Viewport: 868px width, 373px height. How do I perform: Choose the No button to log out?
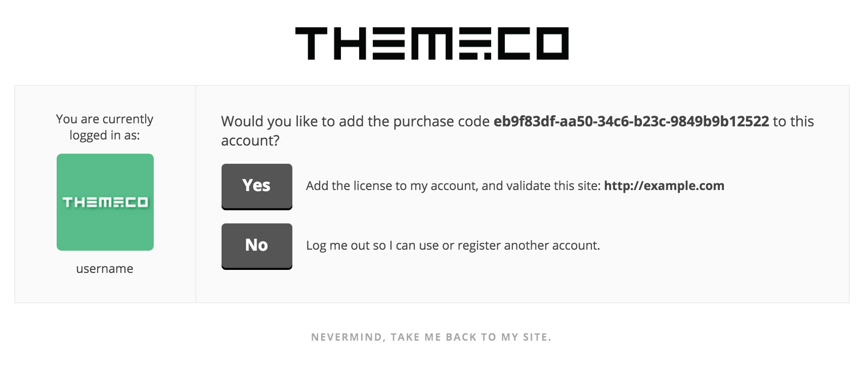pyautogui.click(x=257, y=246)
